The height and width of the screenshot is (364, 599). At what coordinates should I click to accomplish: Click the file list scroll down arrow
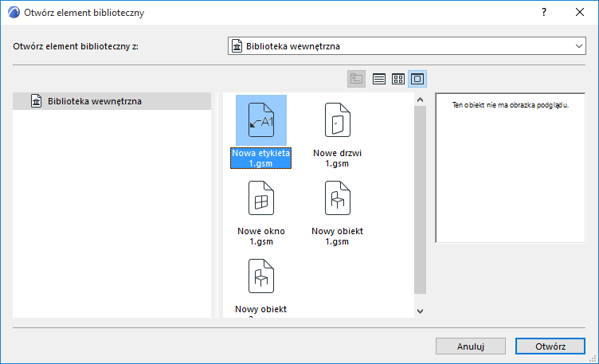(x=421, y=311)
